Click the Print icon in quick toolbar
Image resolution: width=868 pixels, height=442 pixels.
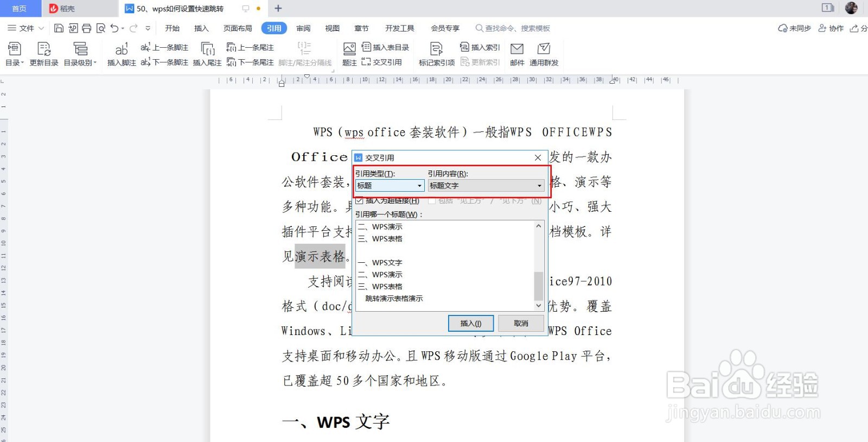[x=87, y=28]
